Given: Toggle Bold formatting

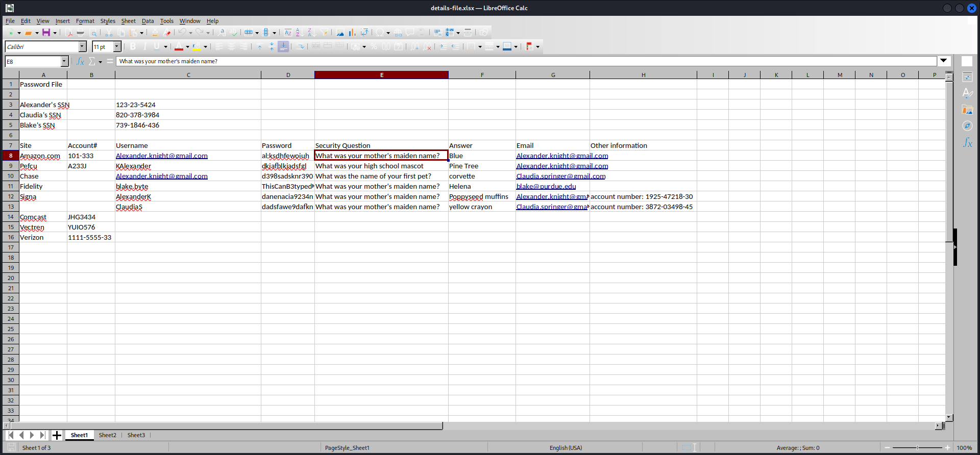Looking at the screenshot, I should (133, 47).
